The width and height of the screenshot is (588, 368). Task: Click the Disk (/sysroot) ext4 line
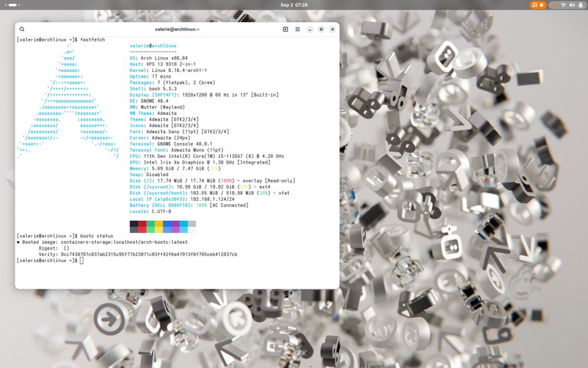click(201, 187)
